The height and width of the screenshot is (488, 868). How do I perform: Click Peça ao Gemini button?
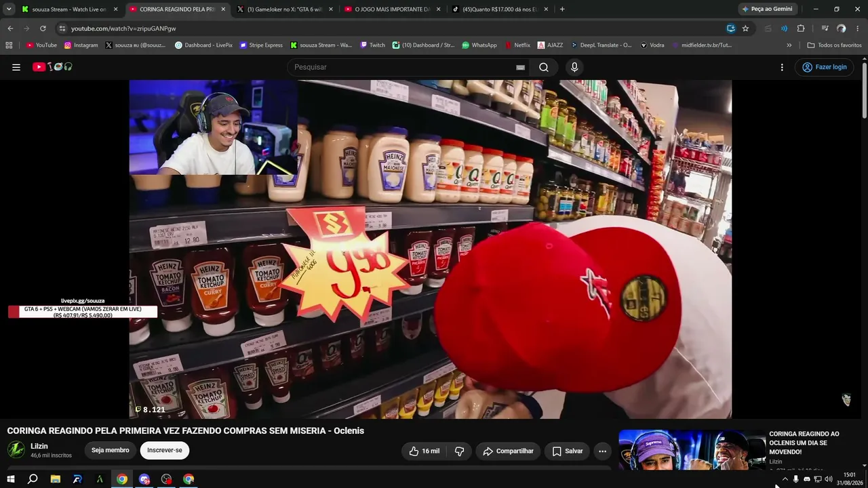click(768, 9)
